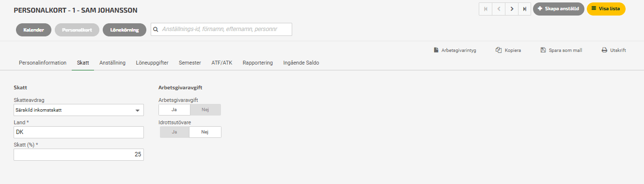Click into the Skatt (%) field

coord(79,154)
